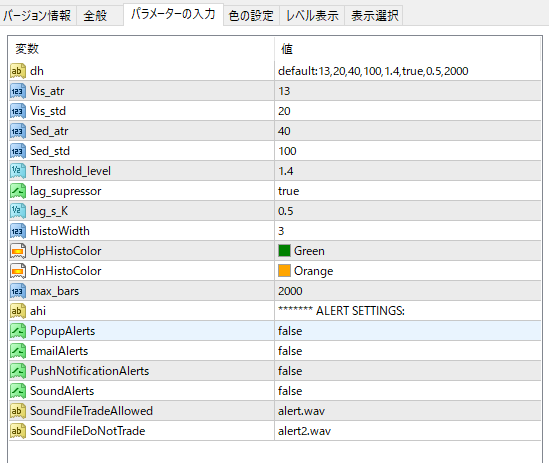This screenshot has height=463, width=549.
Task: Edit the Sed_std value 100
Action: (x=408, y=151)
